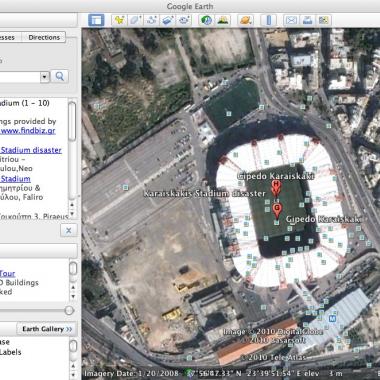This screenshot has height=380, width=380.
Task: Open the 'Stadium' result above Faliro address
Action: [x=15, y=179]
